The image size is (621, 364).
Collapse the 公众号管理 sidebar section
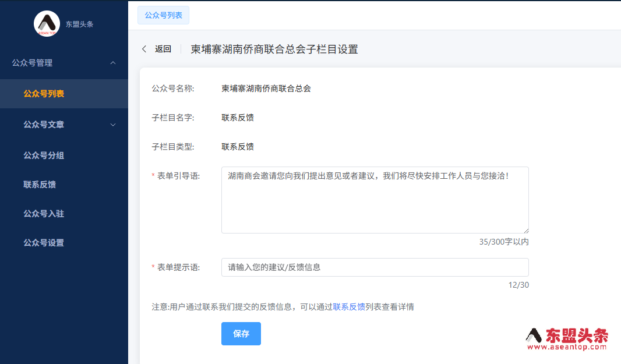pyautogui.click(x=113, y=63)
